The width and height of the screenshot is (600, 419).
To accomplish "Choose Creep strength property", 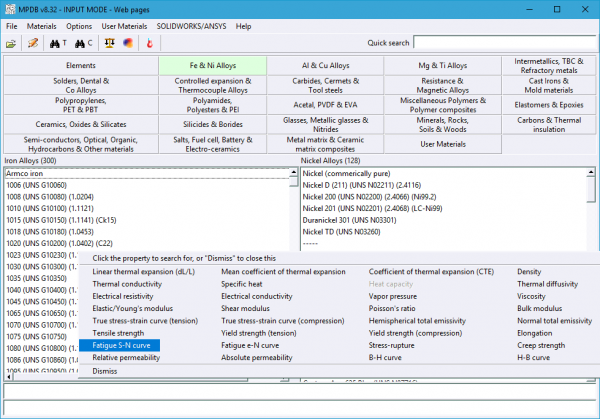I will tap(541, 345).
